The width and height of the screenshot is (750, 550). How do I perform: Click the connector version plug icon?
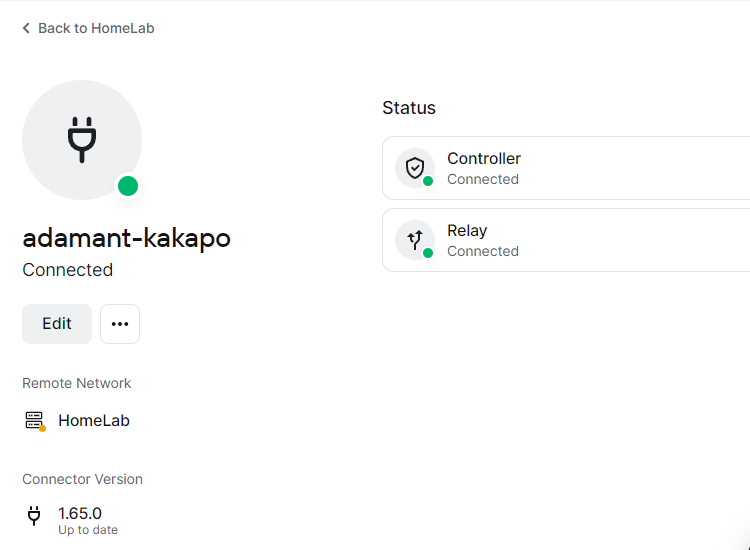click(34, 516)
